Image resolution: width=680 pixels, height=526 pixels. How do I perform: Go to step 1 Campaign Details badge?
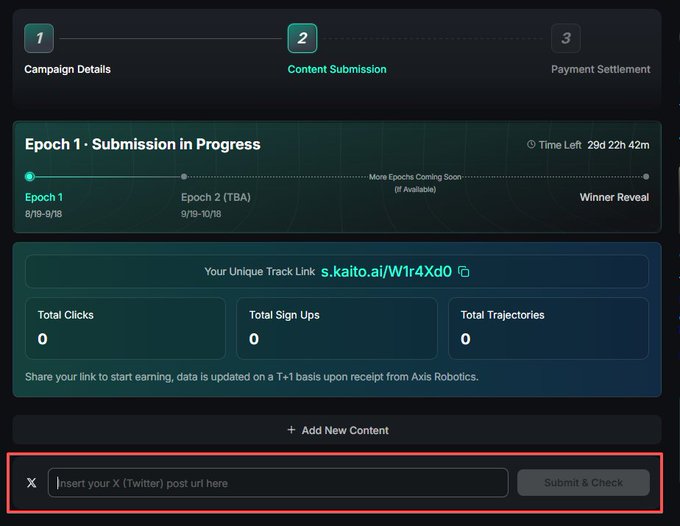(39, 38)
